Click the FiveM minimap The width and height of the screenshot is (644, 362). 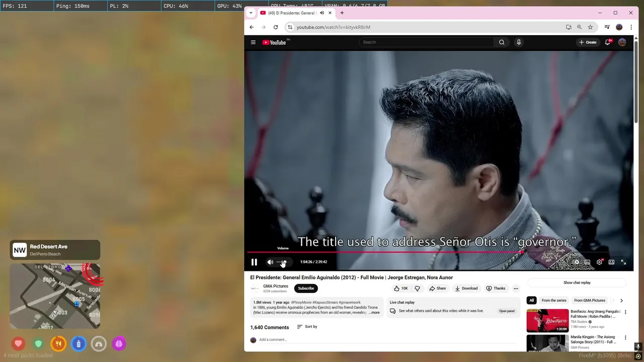[x=55, y=296]
